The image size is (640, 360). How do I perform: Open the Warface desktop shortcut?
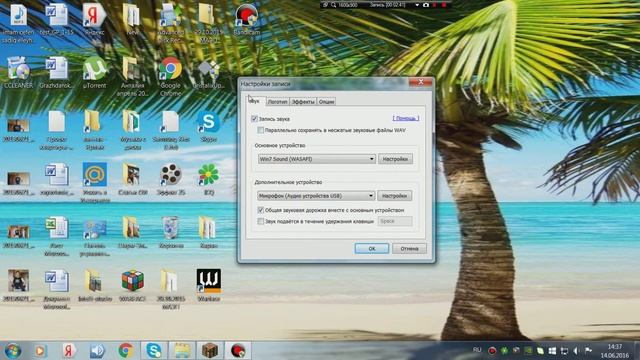pos(209,286)
